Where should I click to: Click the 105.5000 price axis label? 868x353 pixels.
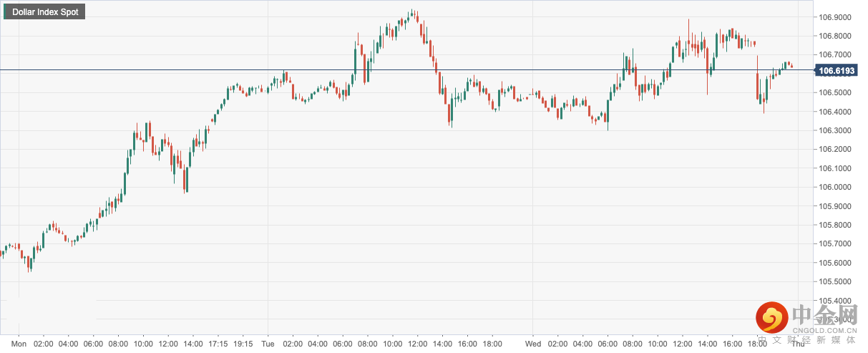835,282
